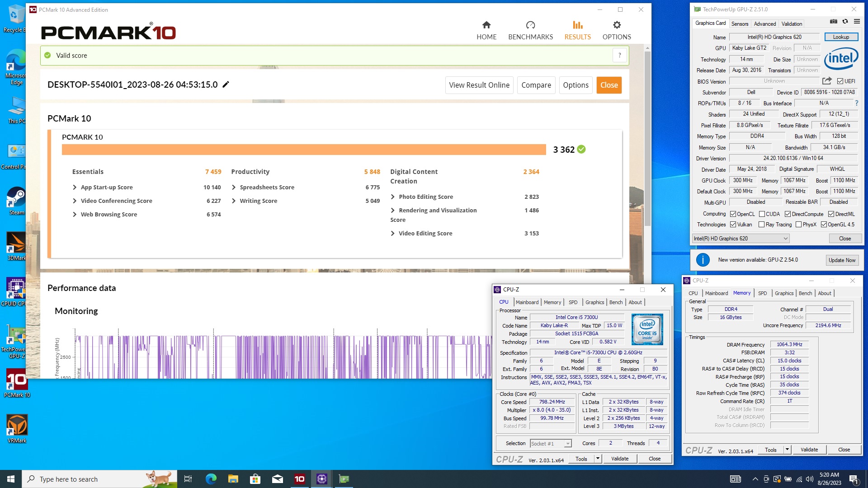The image size is (868, 488).
Task: Open the GPU selection dropdown in GPU-Z
Action: (741, 239)
